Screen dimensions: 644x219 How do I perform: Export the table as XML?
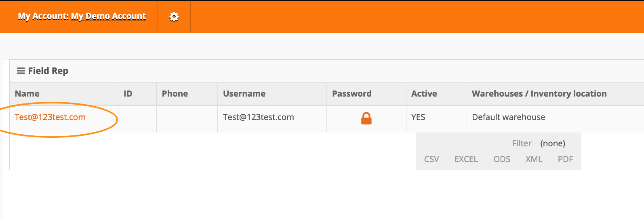(x=534, y=159)
